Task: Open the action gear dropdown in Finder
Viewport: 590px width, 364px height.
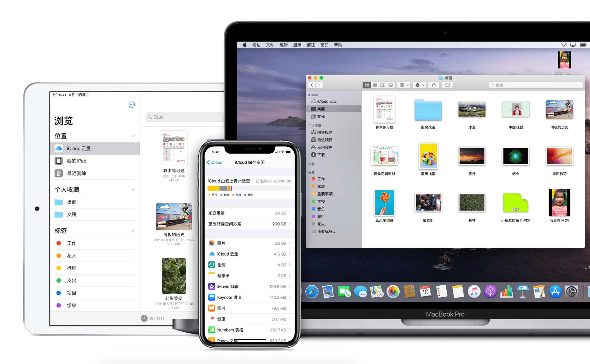Action: pos(420,85)
